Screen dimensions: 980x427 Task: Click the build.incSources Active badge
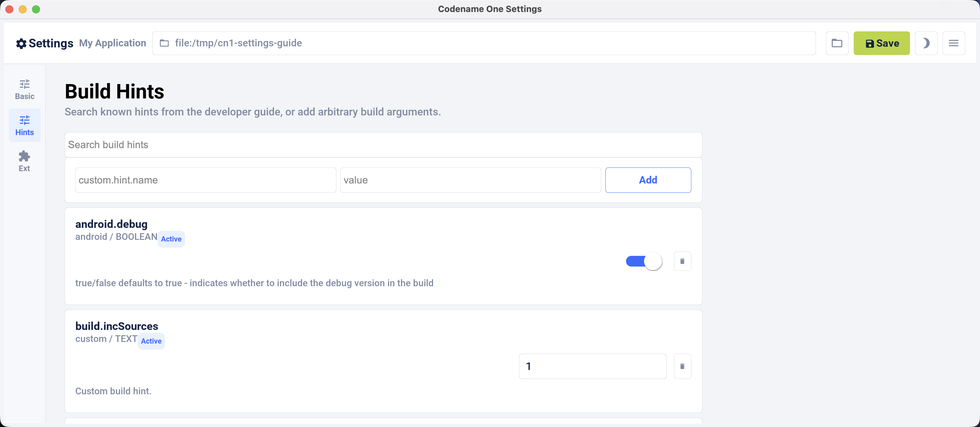click(151, 341)
